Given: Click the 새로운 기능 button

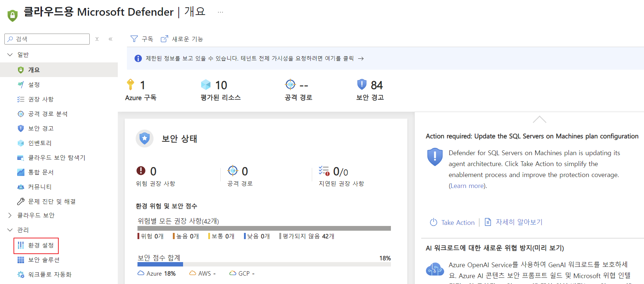Looking at the screenshot, I should (x=182, y=39).
